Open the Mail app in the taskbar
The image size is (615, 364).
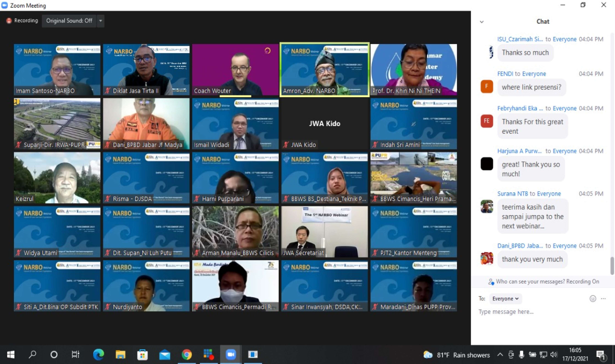[165, 354]
